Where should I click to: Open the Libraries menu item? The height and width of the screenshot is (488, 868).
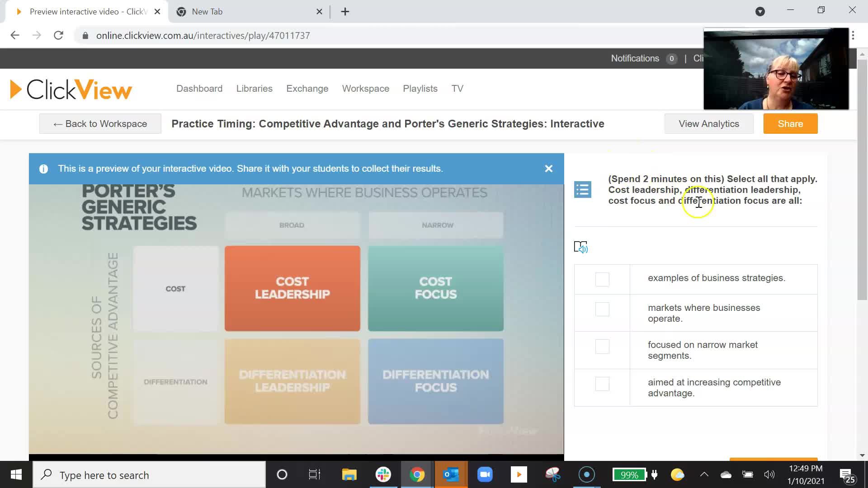[254, 89]
